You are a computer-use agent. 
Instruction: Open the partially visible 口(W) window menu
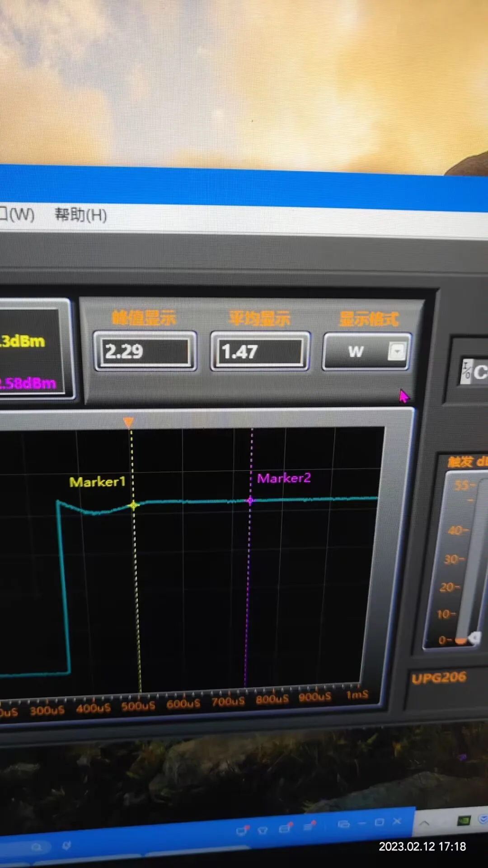(17, 214)
